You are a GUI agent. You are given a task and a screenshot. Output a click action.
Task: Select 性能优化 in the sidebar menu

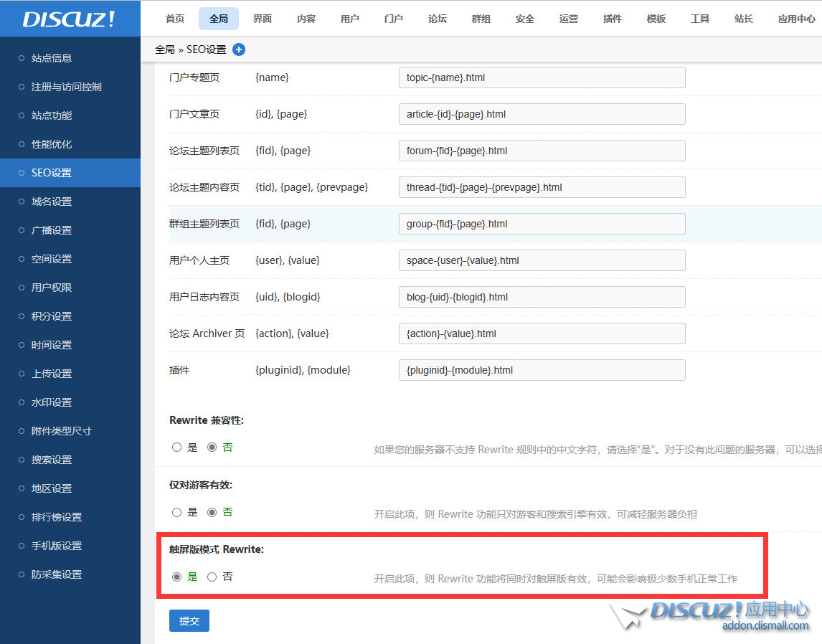pos(50,144)
